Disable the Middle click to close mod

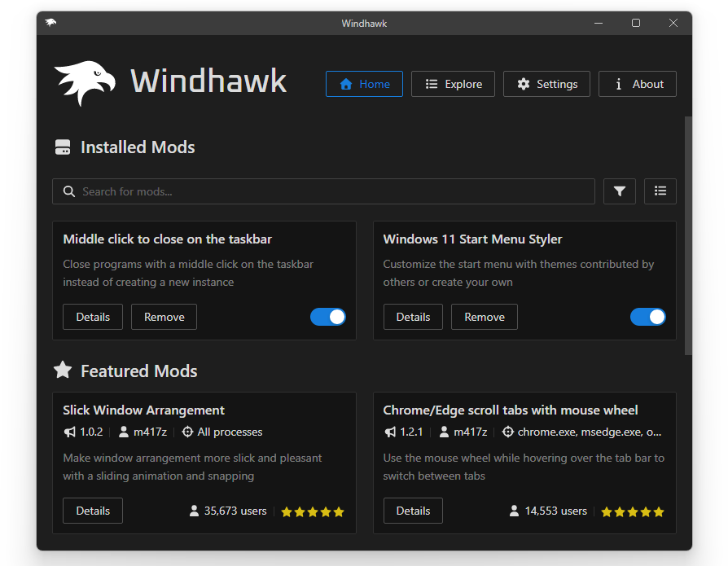(328, 317)
